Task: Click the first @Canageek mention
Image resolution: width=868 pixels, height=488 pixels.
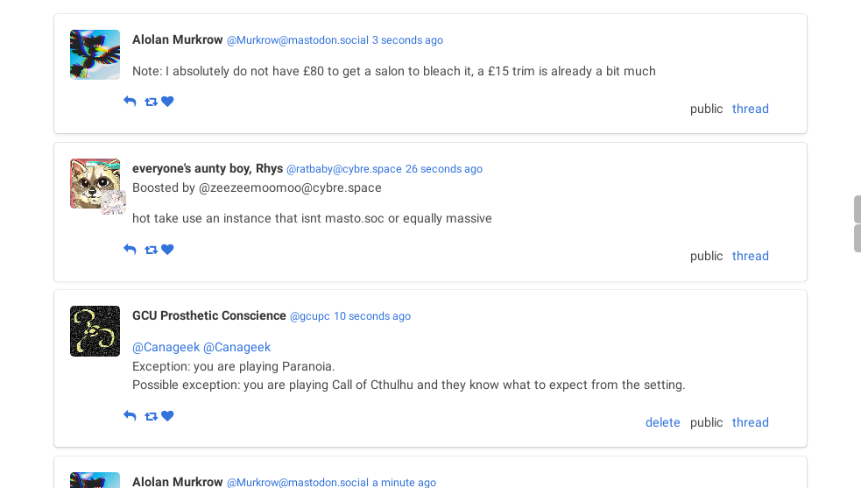Action: click(166, 347)
